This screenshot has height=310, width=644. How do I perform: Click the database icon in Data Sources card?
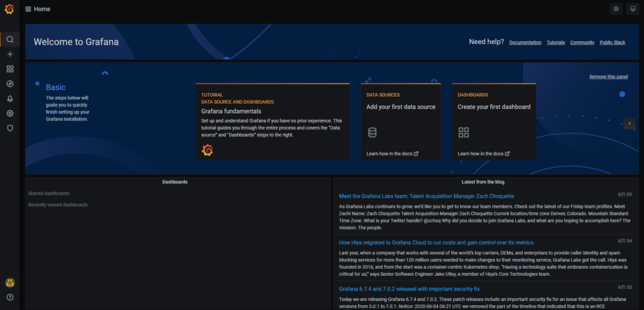pos(372,132)
